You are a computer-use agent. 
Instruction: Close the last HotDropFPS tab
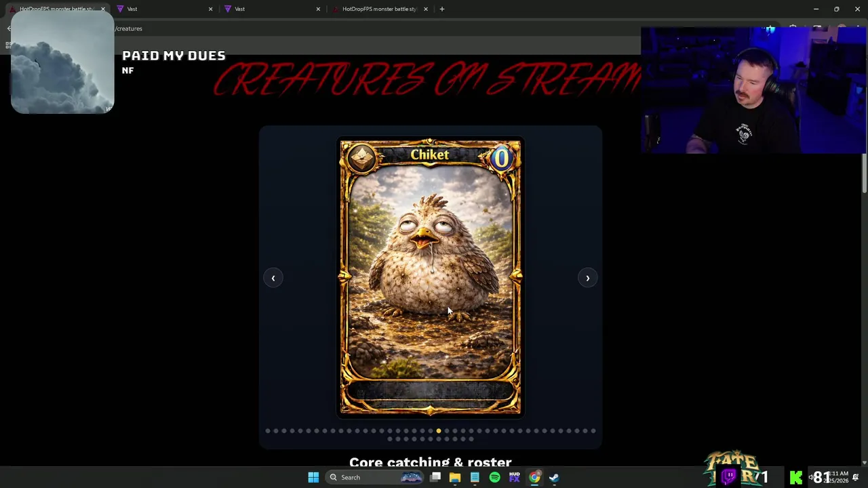point(425,9)
